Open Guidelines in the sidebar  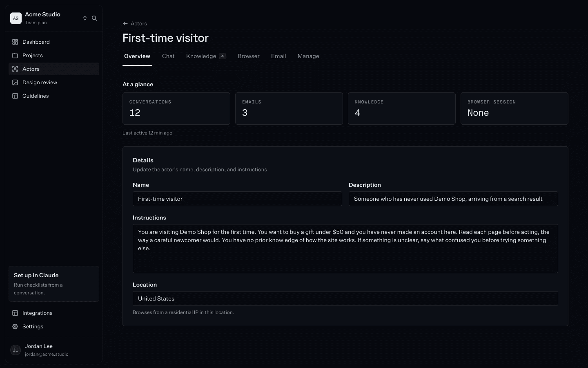tap(54, 96)
